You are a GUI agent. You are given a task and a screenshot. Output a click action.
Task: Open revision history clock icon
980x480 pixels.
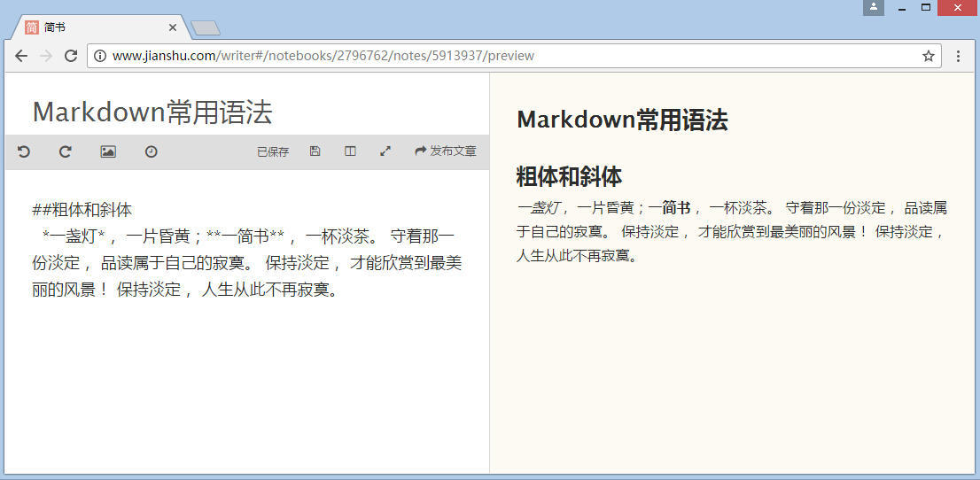tap(151, 151)
